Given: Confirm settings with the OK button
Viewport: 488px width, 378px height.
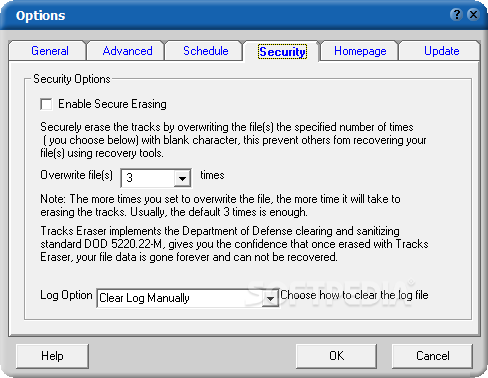Looking at the screenshot, I should point(336,356).
